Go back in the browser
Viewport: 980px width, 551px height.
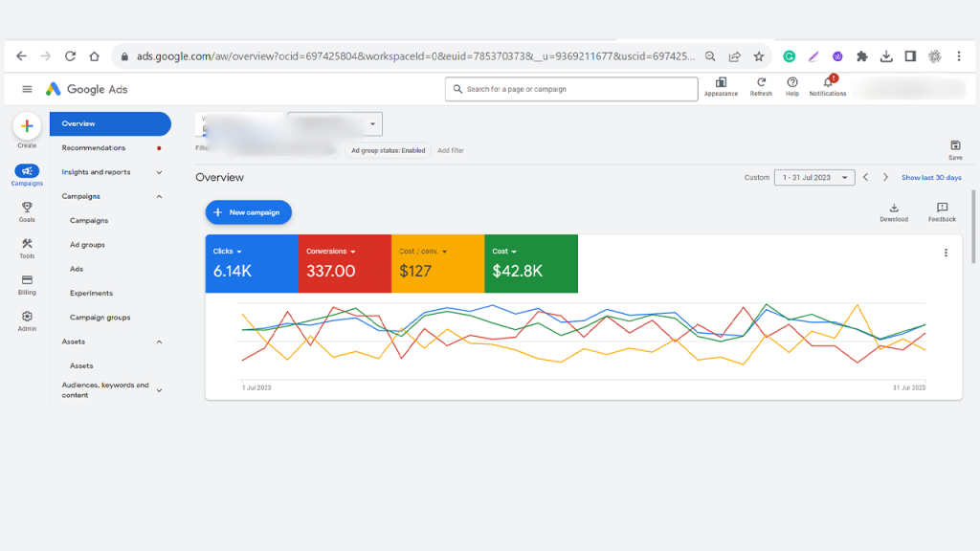pyautogui.click(x=21, y=56)
